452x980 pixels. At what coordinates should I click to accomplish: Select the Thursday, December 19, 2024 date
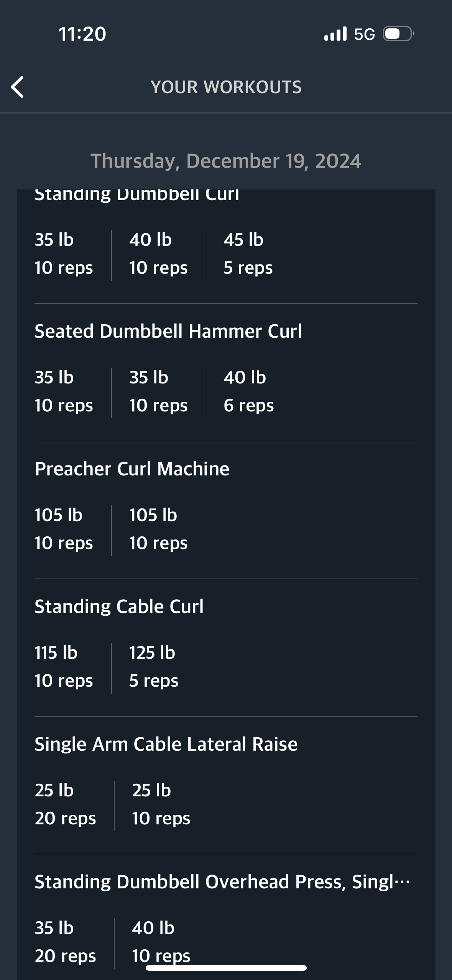pyautogui.click(x=226, y=161)
